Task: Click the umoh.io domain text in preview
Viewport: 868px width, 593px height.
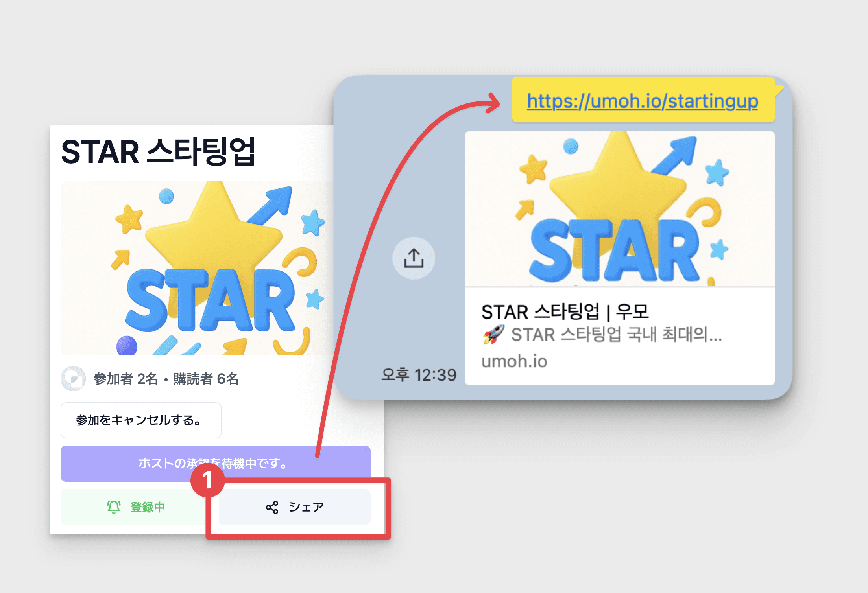Action: pos(514,361)
